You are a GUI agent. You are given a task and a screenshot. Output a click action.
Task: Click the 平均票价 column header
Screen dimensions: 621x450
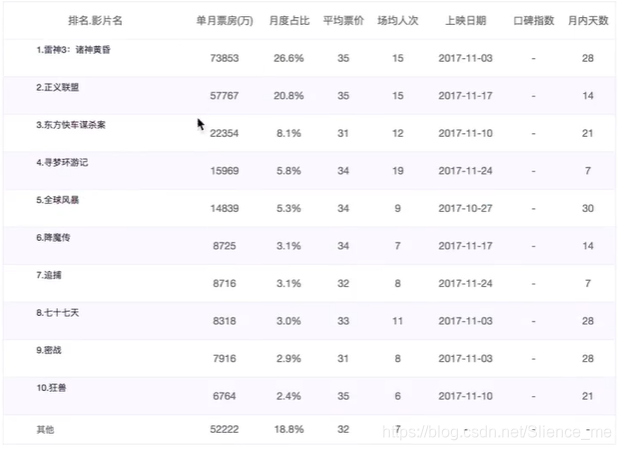click(343, 20)
